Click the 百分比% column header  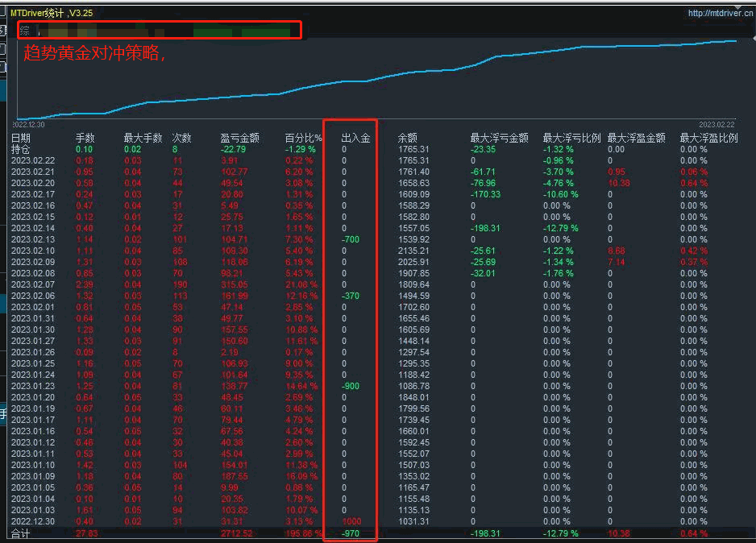303,138
